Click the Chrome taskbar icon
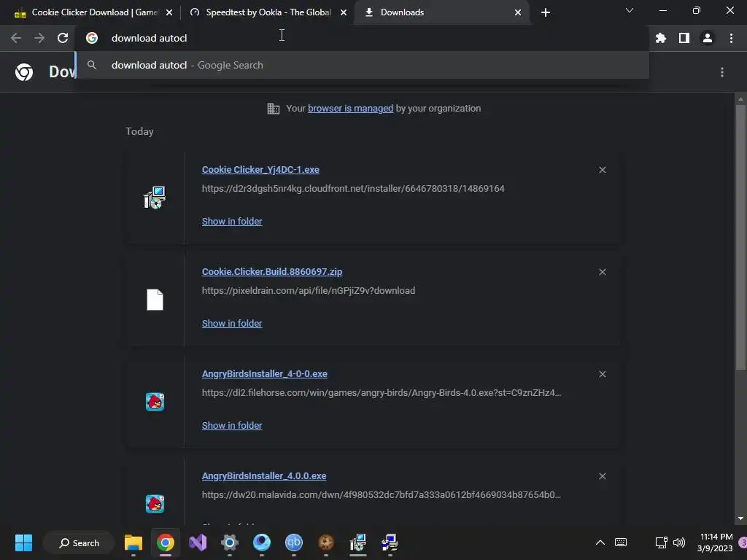This screenshot has height=560, width=747. click(x=166, y=542)
